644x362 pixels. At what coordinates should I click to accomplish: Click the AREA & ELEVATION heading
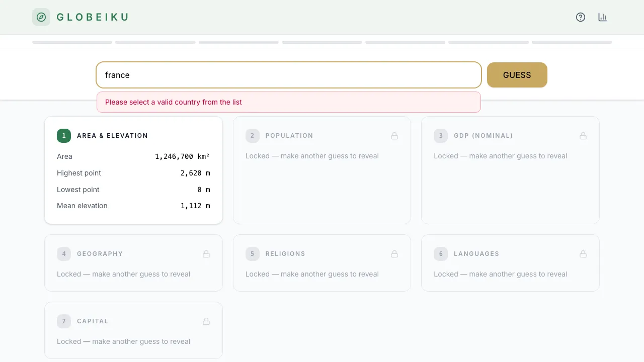tap(113, 136)
